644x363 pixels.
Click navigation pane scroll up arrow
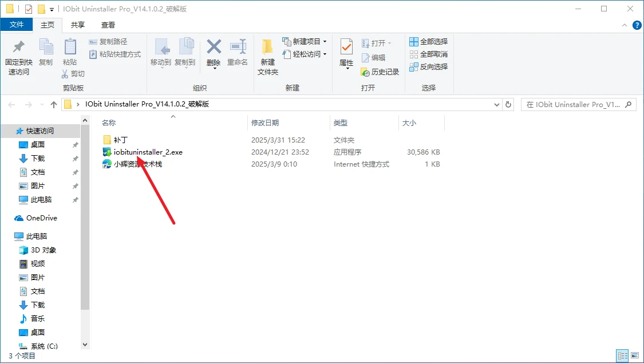[x=85, y=121]
